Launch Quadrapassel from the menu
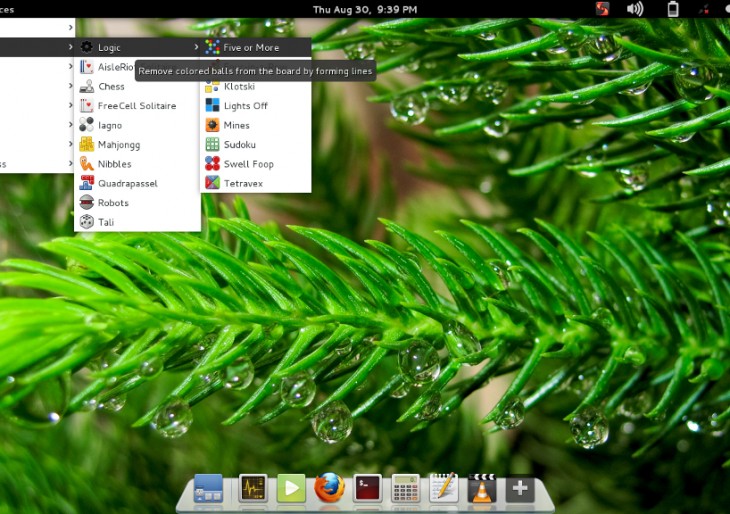Image resolution: width=730 pixels, height=514 pixels. click(x=127, y=184)
